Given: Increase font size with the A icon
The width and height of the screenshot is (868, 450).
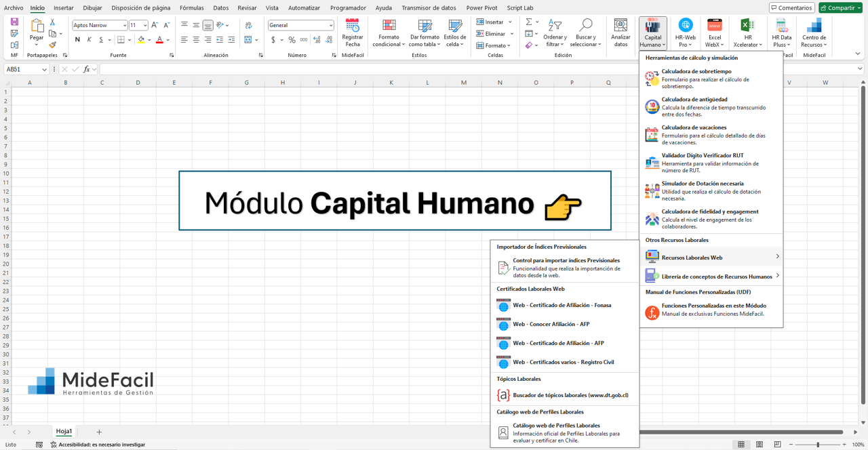Looking at the screenshot, I should pyautogui.click(x=155, y=25).
